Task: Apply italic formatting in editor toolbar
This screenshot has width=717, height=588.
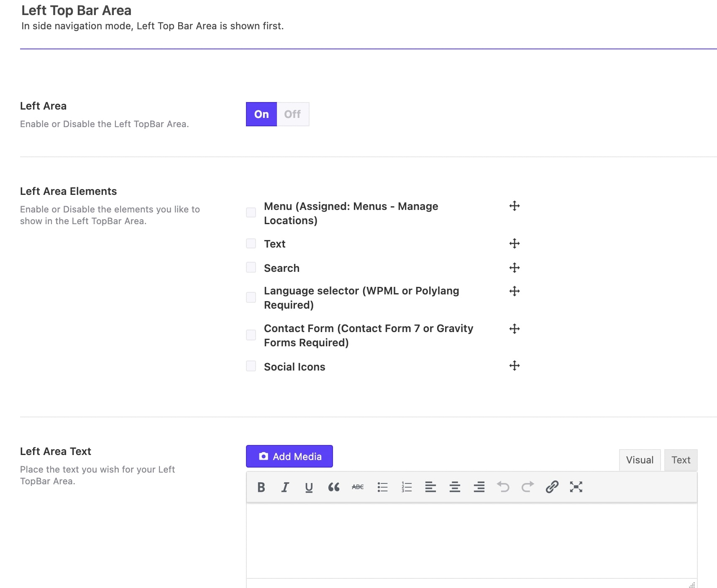Action: click(285, 487)
